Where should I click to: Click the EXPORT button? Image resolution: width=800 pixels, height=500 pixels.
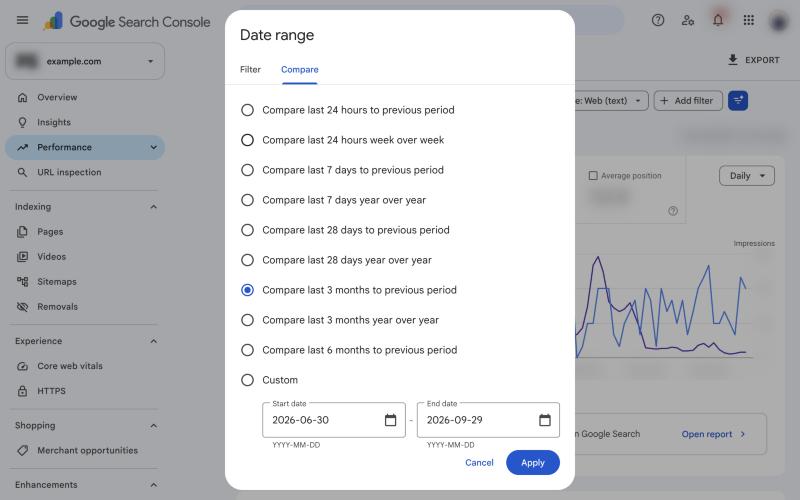click(754, 60)
